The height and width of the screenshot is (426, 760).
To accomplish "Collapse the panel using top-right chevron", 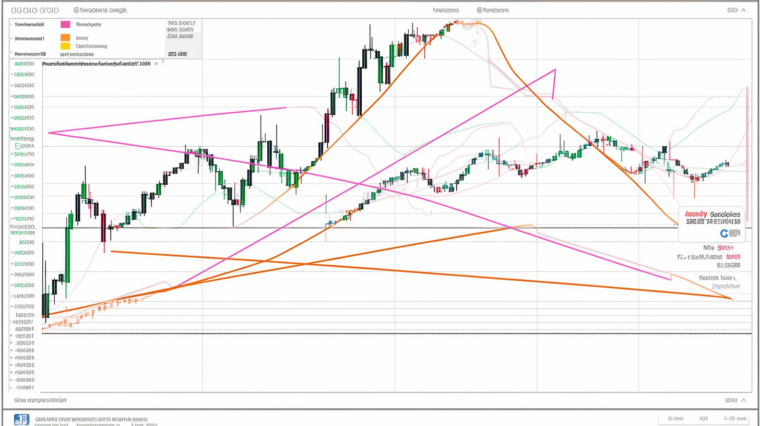I will click(x=745, y=9).
